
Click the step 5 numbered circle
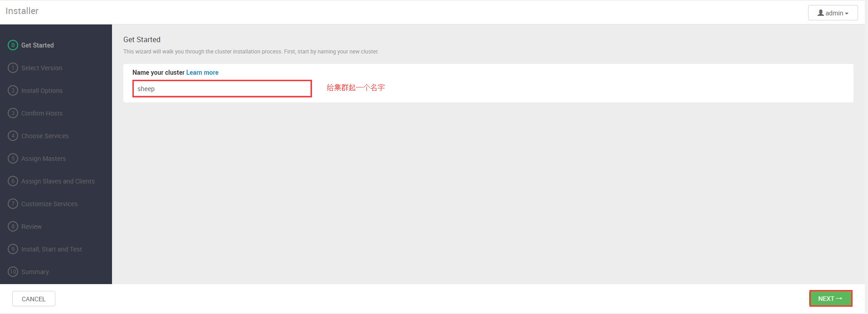tap(13, 158)
